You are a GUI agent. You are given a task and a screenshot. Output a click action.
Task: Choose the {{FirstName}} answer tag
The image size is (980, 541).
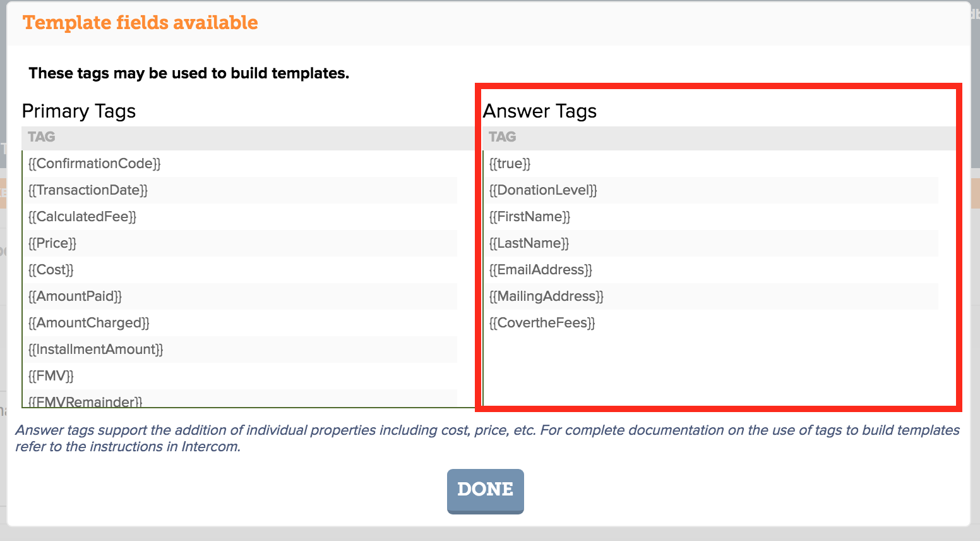pyautogui.click(x=530, y=217)
